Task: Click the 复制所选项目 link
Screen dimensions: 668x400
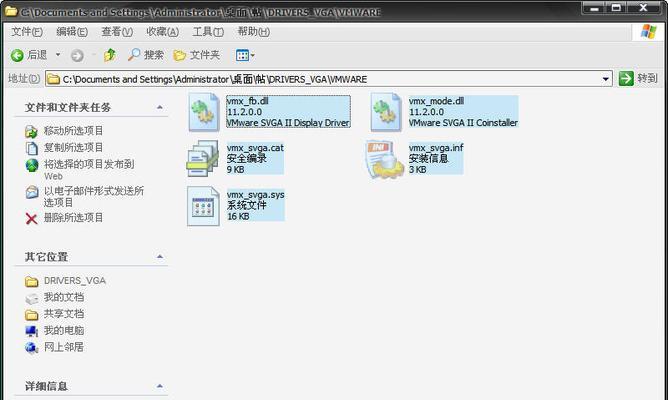Action: pos(73,147)
